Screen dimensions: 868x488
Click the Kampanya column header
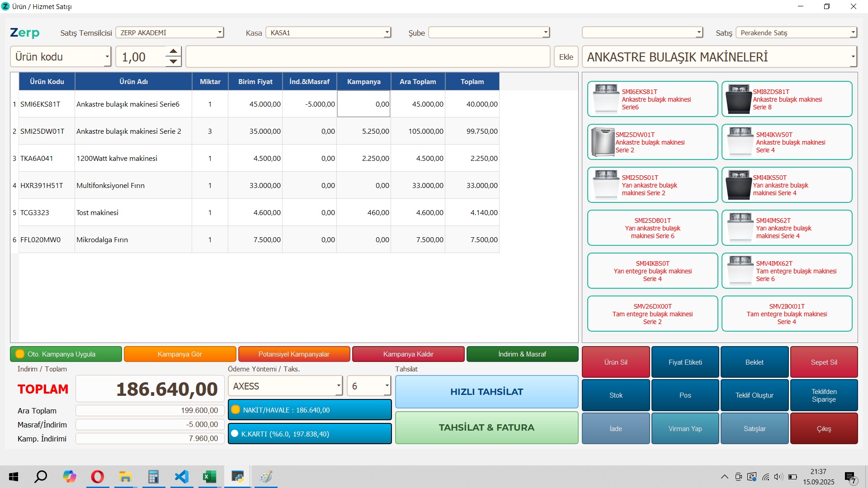pos(363,81)
